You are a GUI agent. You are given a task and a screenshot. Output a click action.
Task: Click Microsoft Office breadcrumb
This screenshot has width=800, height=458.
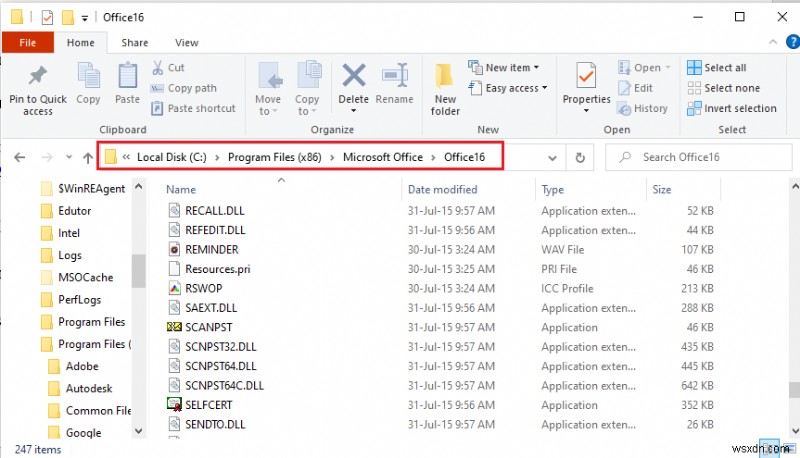click(383, 157)
